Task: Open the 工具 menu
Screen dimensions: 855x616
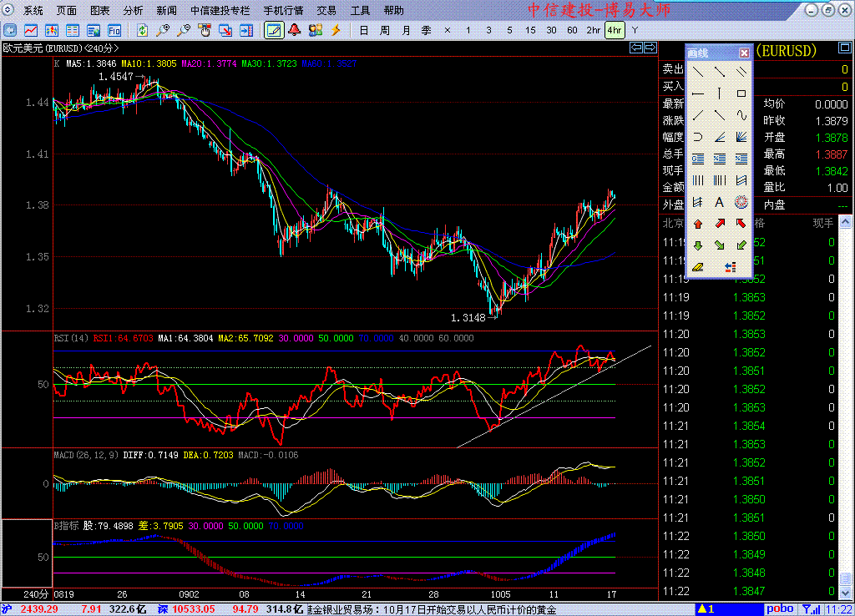Action: pos(360,11)
